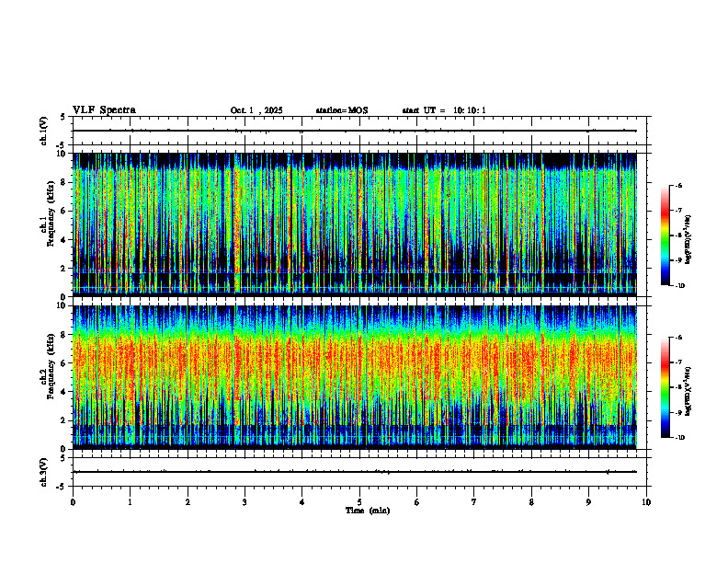Screen dimensions: 728x563
Task: Select the "ch.3(V)" axis label
Action: pos(44,472)
